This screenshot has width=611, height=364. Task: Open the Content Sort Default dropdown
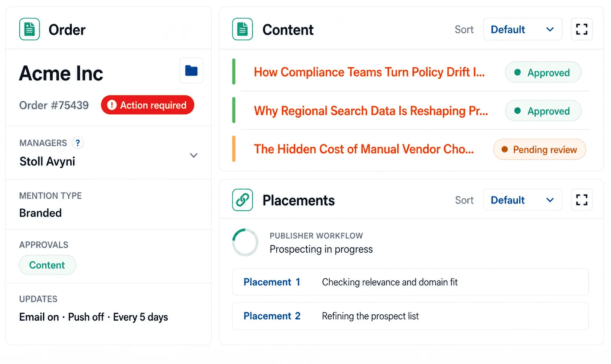click(523, 29)
